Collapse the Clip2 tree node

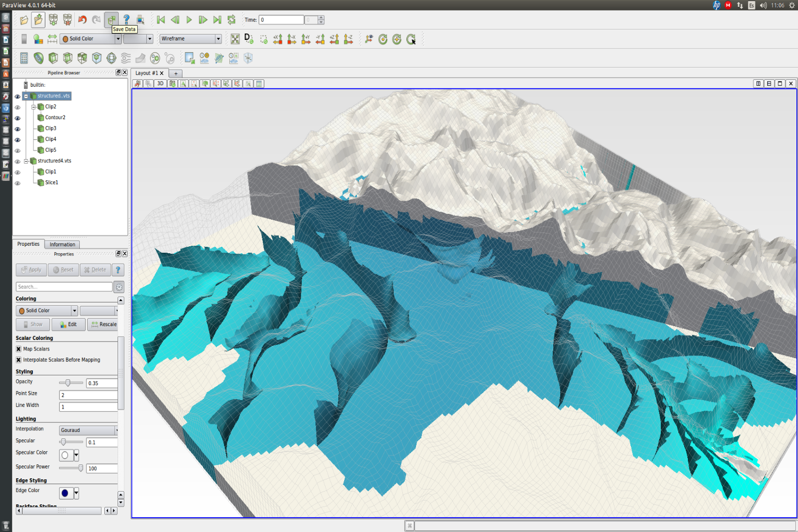coord(34,107)
